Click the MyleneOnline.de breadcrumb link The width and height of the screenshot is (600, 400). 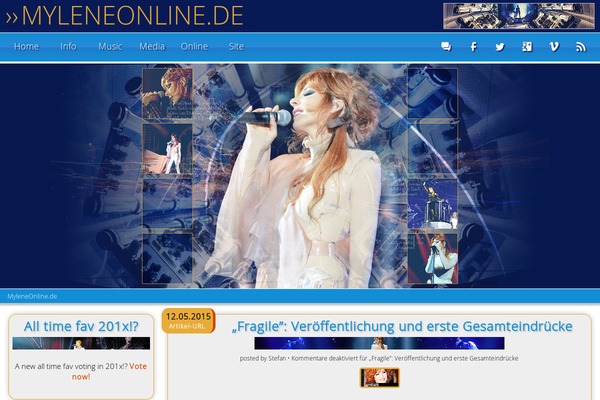click(x=32, y=296)
